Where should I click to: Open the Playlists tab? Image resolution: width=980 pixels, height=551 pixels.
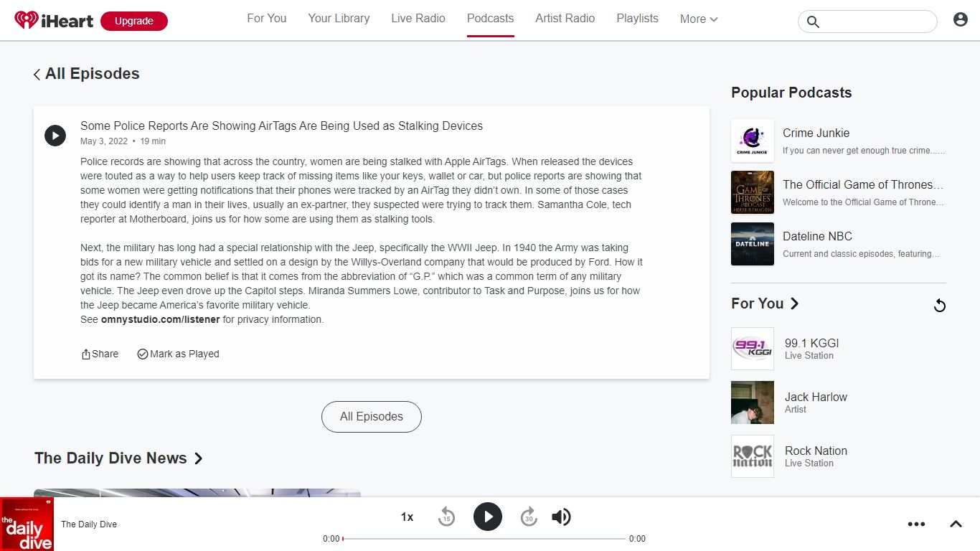coord(637,19)
